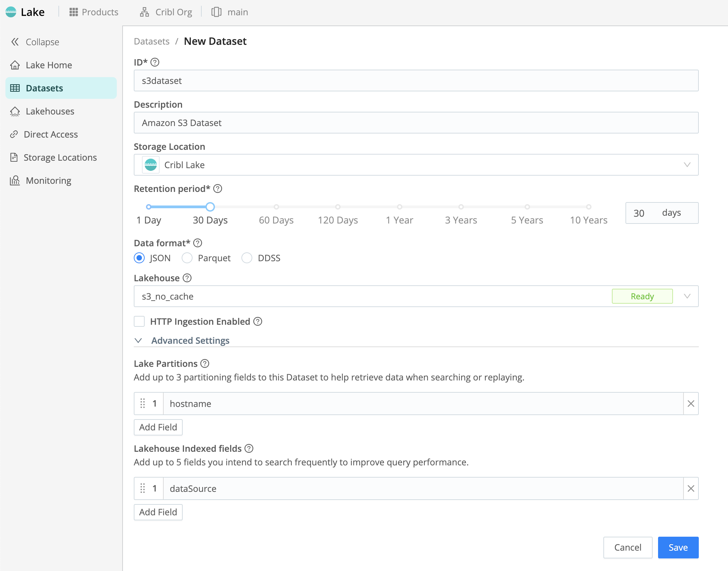This screenshot has height=571, width=728.
Task: Save the new dataset
Action: 678,547
